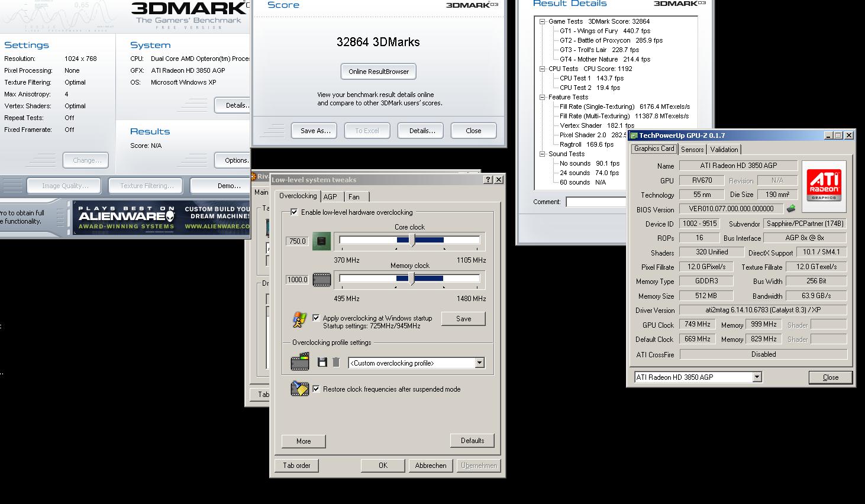The image size is (865, 504).
Task: Click the restore clock frequencies broom icon
Action: coord(300,389)
